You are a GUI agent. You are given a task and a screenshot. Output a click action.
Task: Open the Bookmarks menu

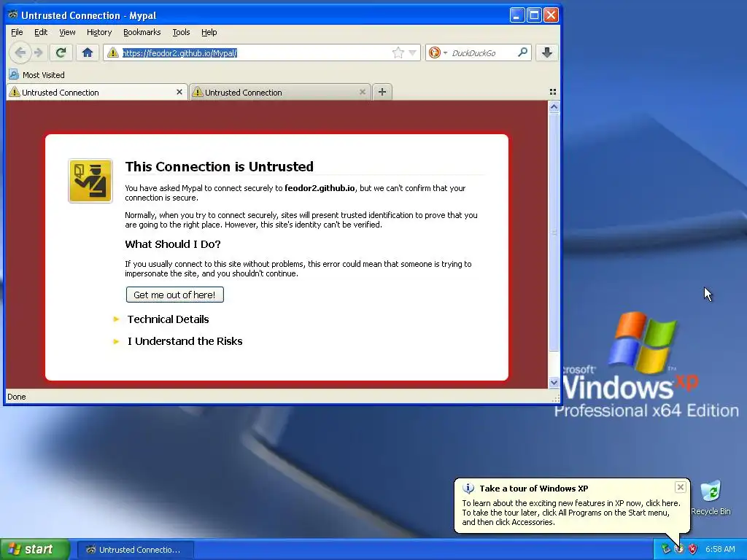142,32
